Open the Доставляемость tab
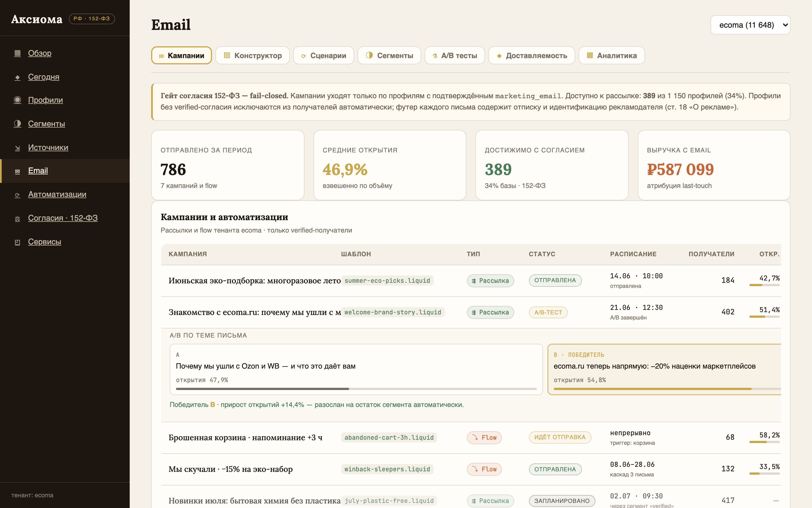 531,55
